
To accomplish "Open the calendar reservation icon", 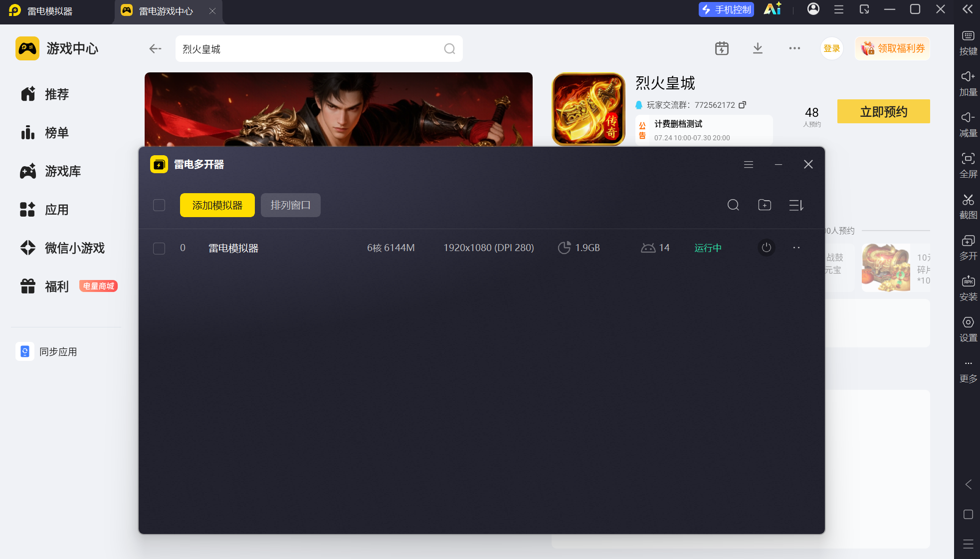I will pyautogui.click(x=722, y=48).
